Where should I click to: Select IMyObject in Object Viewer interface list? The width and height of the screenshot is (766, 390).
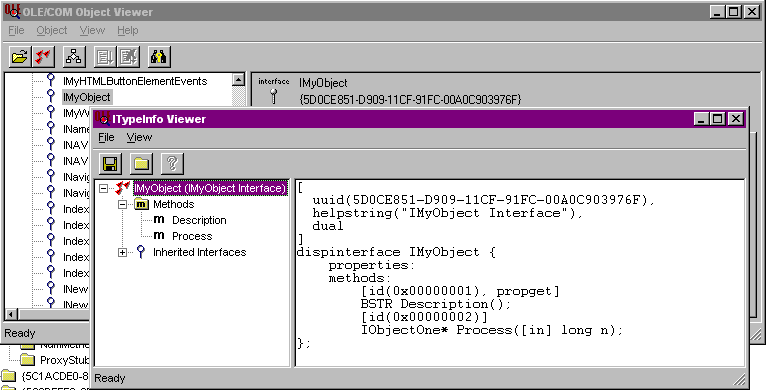tap(87, 97)
